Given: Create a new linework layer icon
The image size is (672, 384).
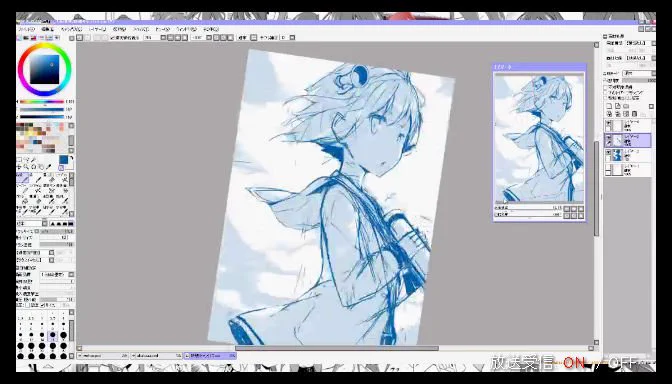Looking at the screenshot, I should coord(618,106).
